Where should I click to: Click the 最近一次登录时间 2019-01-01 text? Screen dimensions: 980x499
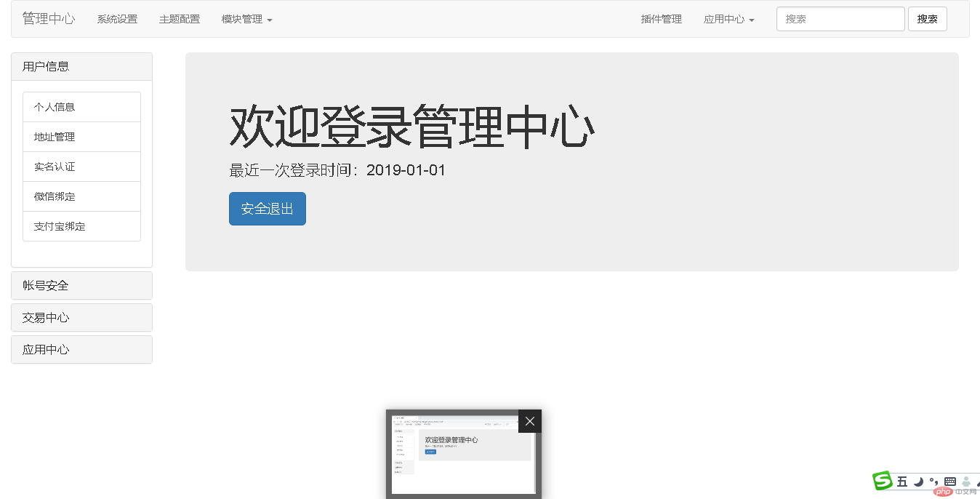pos(337,170)
